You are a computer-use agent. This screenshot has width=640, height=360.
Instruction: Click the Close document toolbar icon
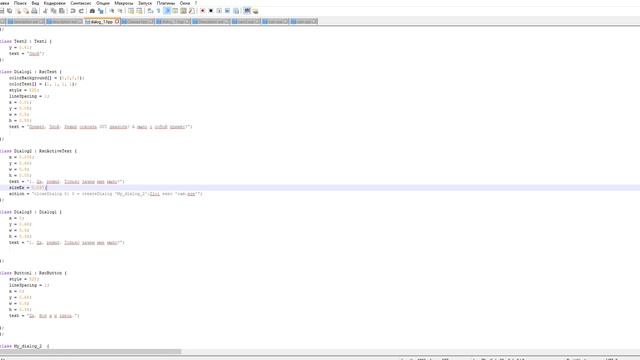click(18, 11)
